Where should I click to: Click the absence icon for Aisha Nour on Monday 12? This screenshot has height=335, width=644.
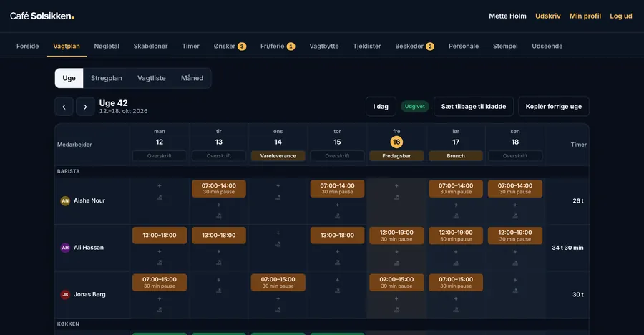[x=160, y=198]
